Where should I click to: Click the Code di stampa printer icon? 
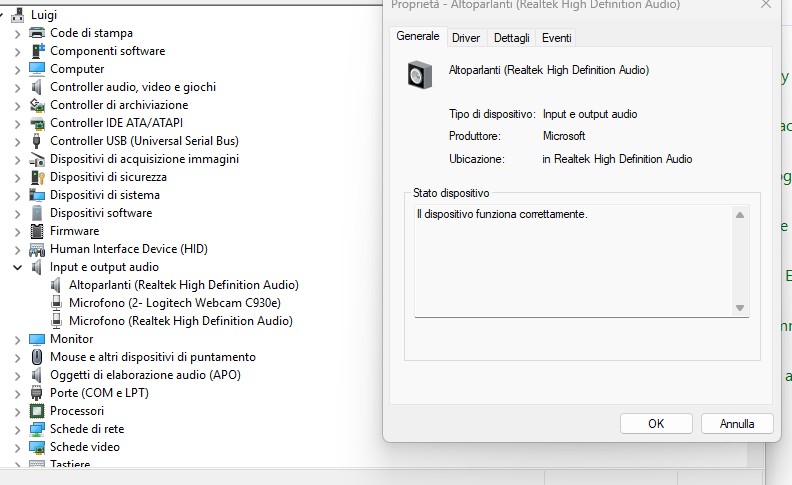tap(37, 33)
